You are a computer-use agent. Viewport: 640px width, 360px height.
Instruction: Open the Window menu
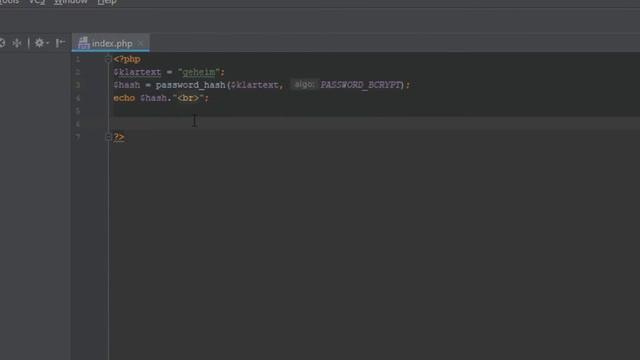click(x=71, y=2)
